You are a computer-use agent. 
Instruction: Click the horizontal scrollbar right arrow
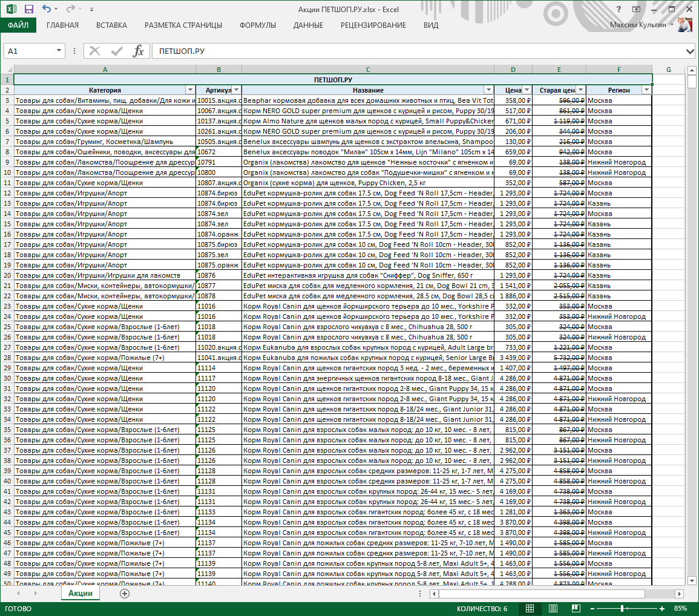pyautogui.click(x=679, y=594)
